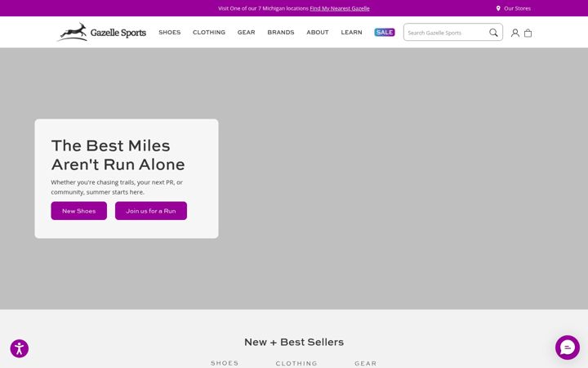Open the LEARN menu
588x368 pixels.
[x=351, y=32]
